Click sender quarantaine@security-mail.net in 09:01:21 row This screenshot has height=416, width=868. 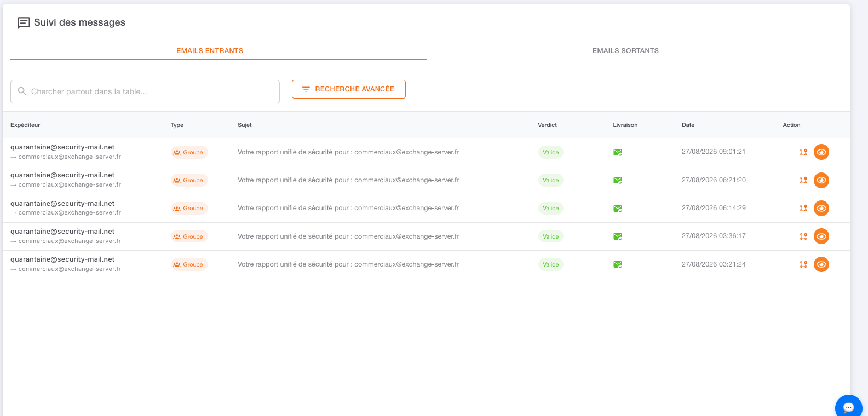point(62,147)
